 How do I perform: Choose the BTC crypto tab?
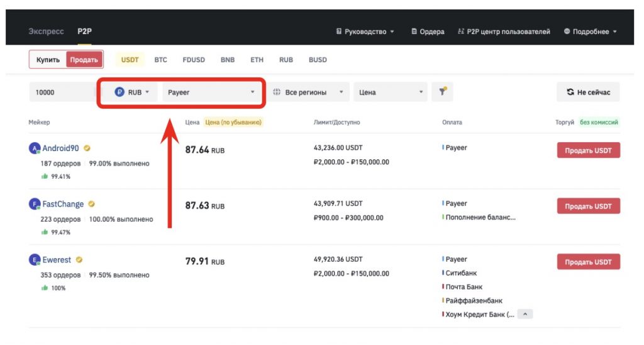click(x=160, y=60)
